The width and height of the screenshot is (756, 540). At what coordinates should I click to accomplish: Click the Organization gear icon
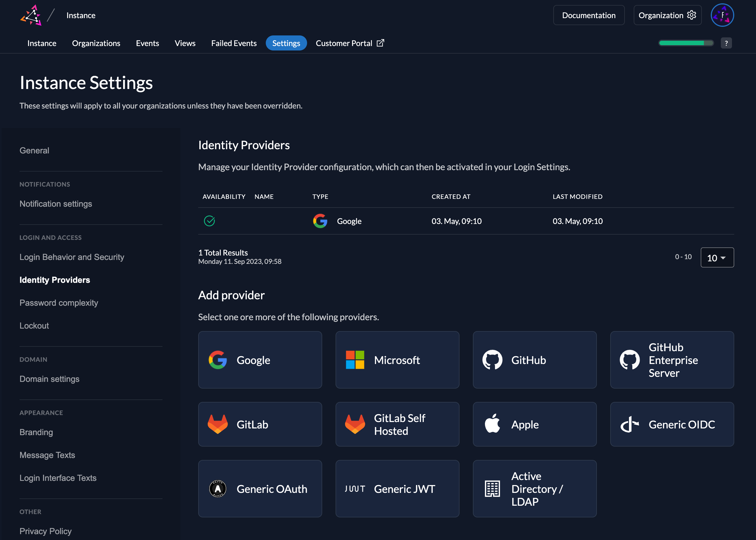[x=692, y=15]
